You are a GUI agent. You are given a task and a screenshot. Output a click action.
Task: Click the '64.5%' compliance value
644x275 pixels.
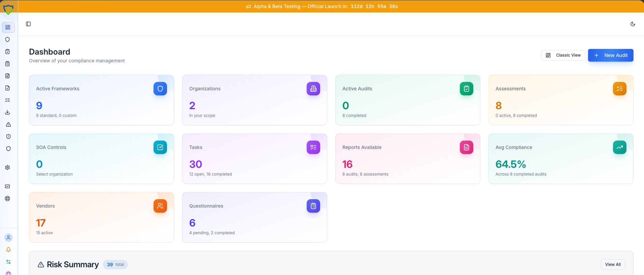tap(511, 164)
